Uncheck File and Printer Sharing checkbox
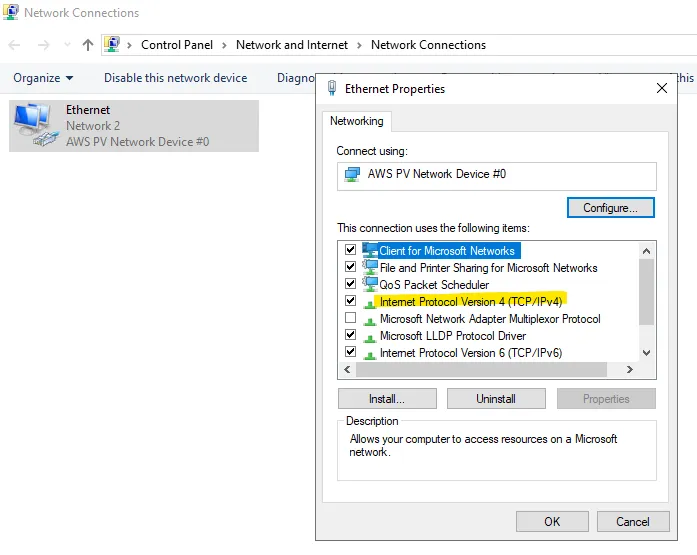 (350, 267)
